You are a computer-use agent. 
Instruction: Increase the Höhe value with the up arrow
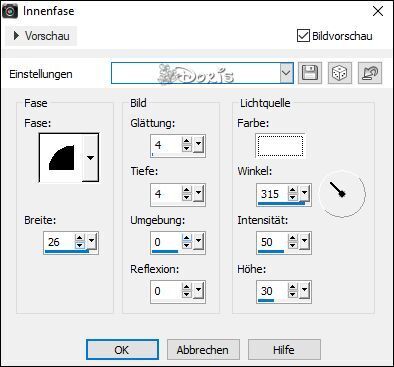coord(293,287)
